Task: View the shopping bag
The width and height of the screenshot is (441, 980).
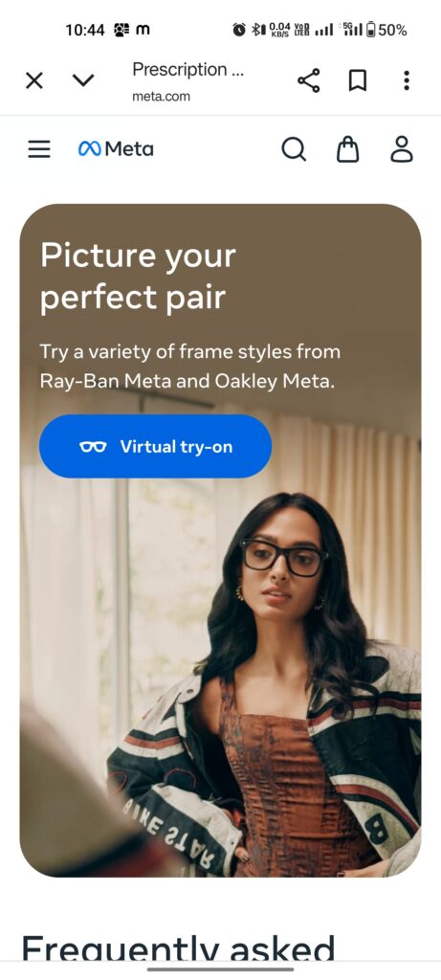Action: pyautogui.click(x=348, y=149)
